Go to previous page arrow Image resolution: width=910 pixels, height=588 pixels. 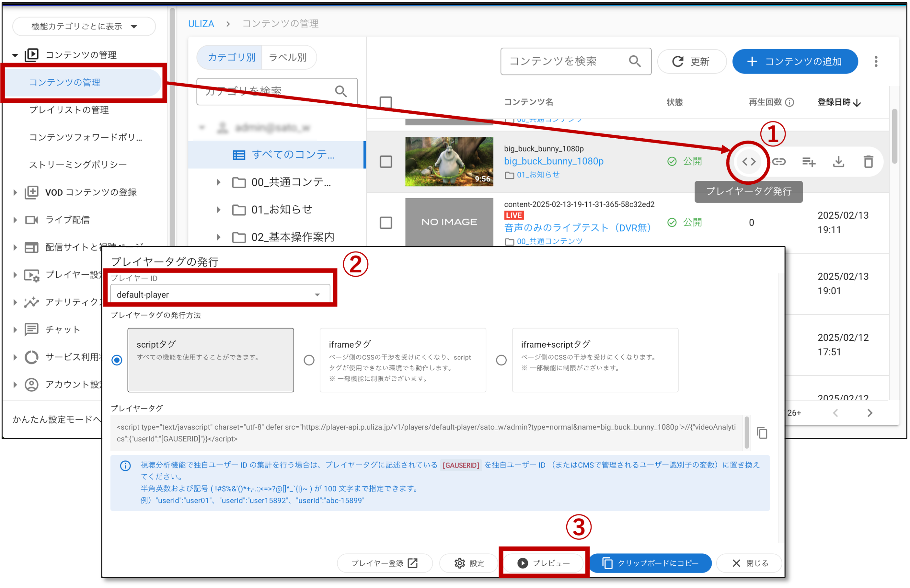[835, 413]
